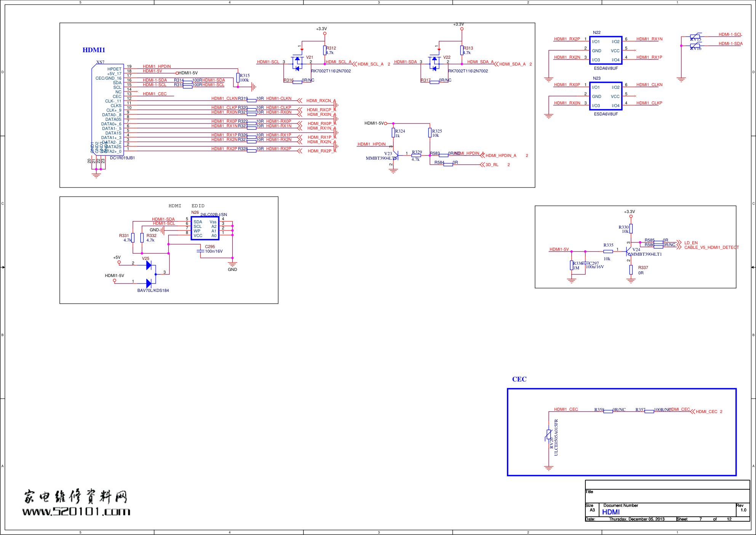Click the HDMI-1-SCL label near RV15

[730, 34]
